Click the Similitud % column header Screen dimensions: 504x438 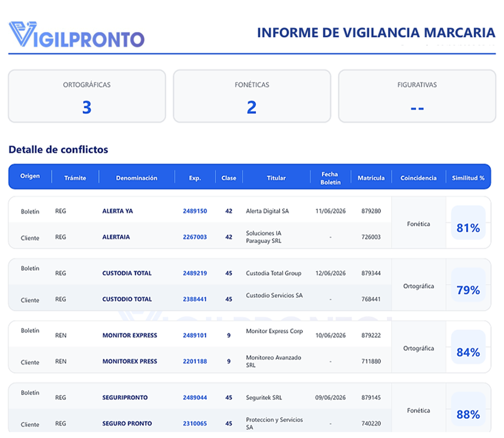click(468, 178)
